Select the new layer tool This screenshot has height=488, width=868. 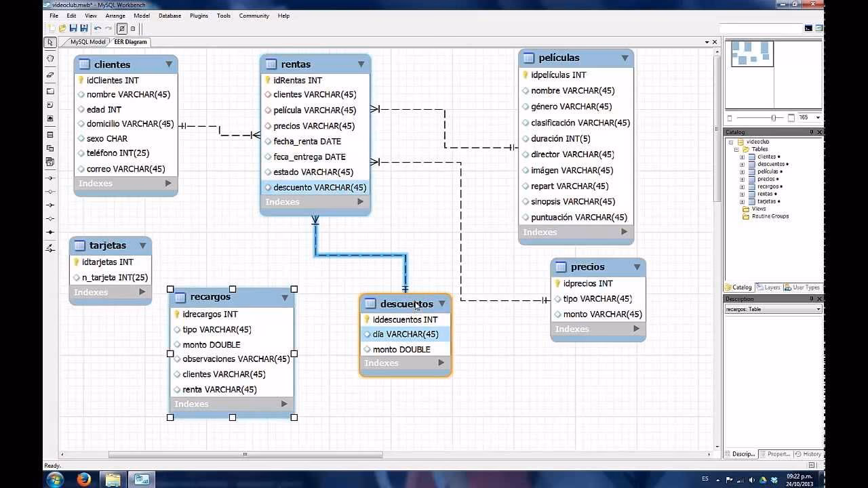(50, 91)
